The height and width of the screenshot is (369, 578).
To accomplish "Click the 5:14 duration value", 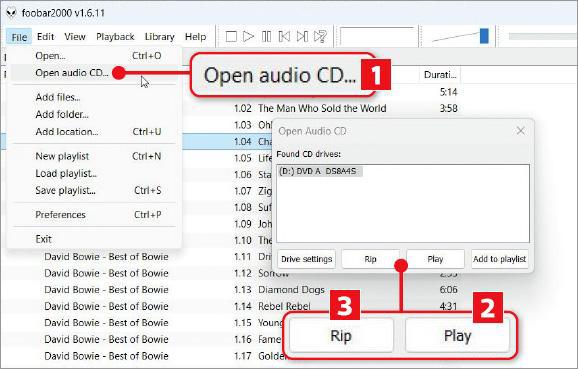I will (449, 92).
